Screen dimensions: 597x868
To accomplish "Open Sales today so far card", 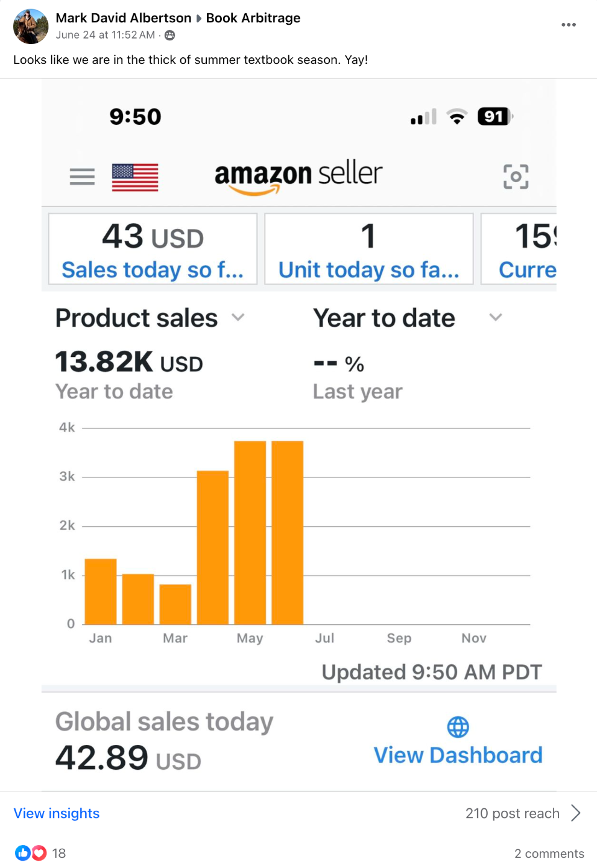I will pos(153,249).
